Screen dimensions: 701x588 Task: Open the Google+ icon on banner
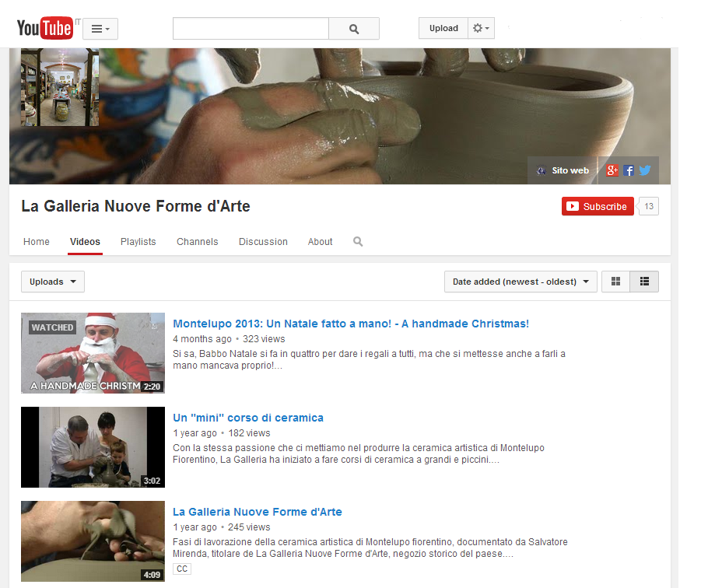(612, 170)
